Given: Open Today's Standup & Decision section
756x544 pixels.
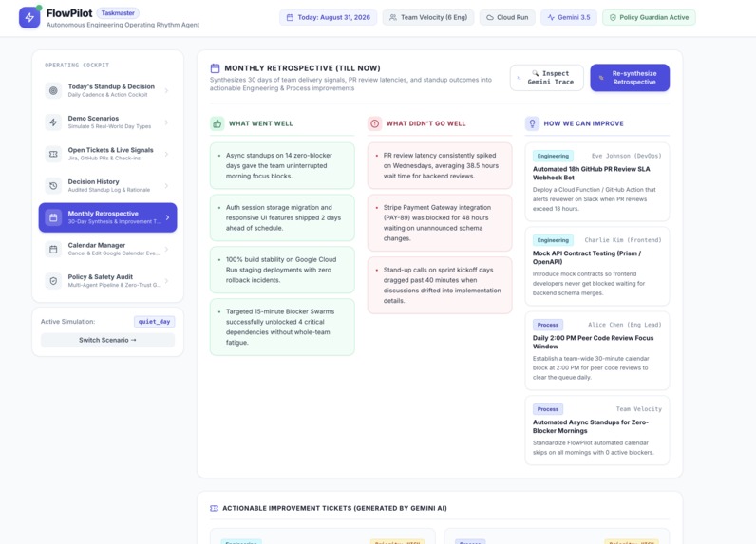Looking at the screenshot, I should coord(107,90).
